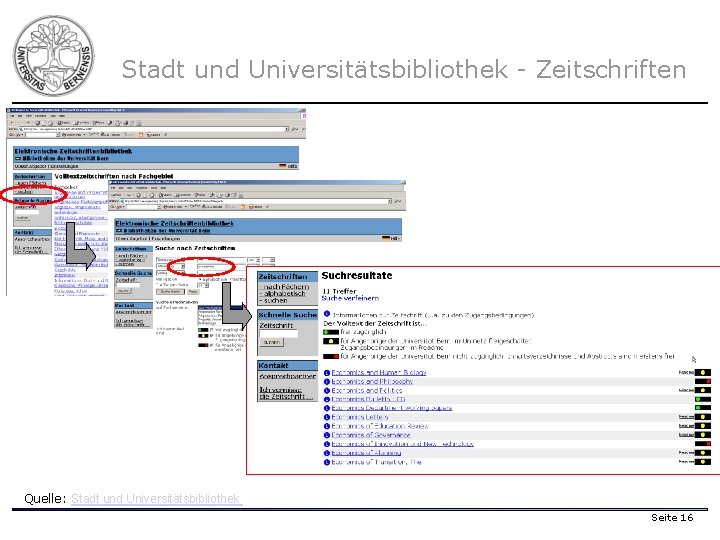Open journal Economics and Human Biology
Image resolution: width=720 pixels, height=540 pixels.
[379, 373]
